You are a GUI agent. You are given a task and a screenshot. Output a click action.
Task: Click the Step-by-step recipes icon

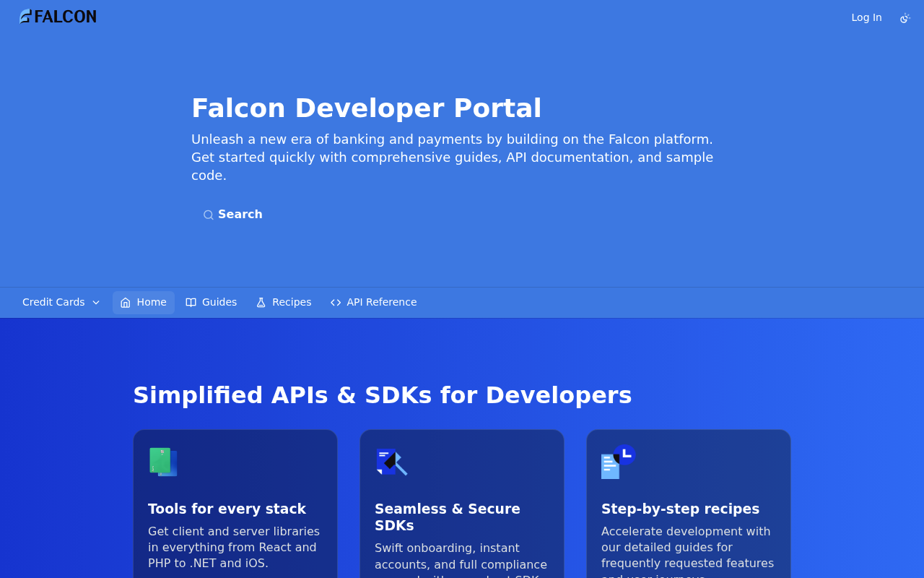(x=618, y=462)
